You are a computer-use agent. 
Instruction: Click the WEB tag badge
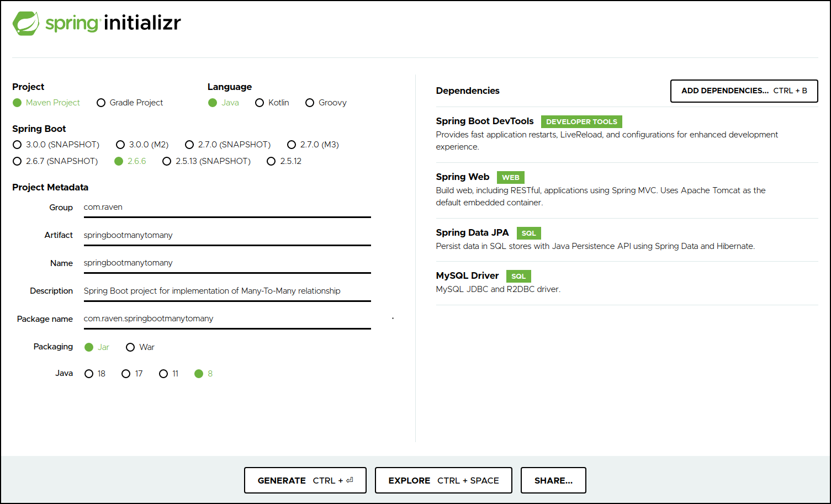click(511, 178)
